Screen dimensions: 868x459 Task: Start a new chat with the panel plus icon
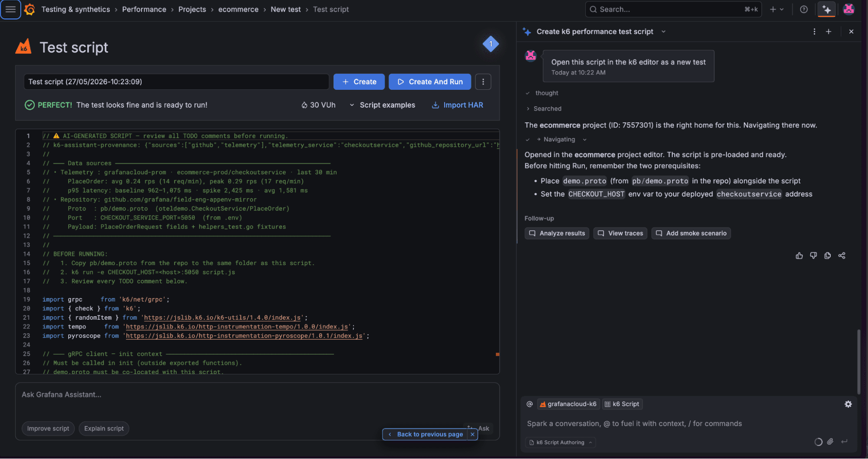point(828,32)
